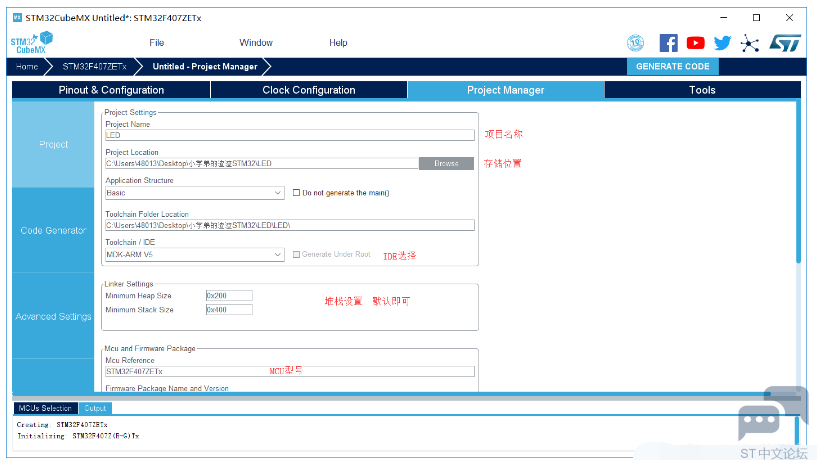Viewport: 817px width, 469px height.
Task: Click the STM32CubeMX logo icon
Action: click(x=31, y=43)
